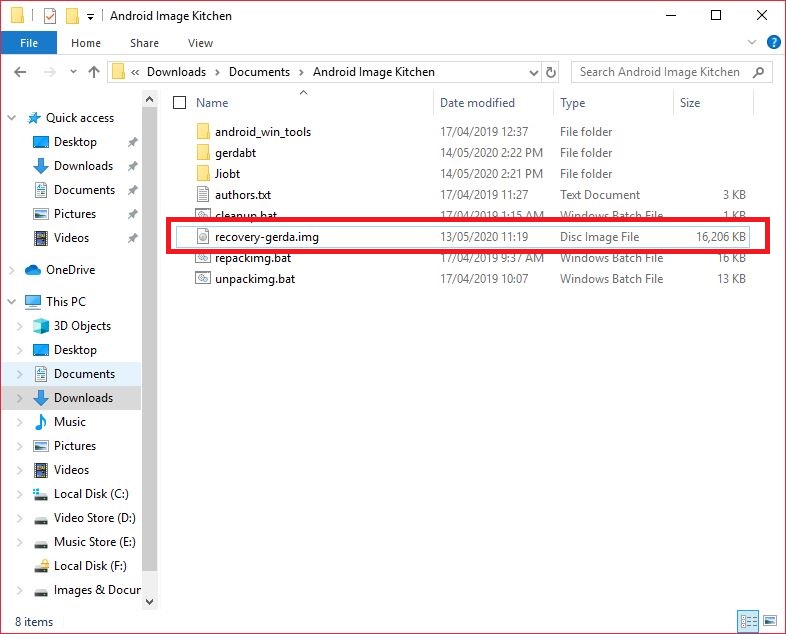The image size is (786, 634).
Task: Select the repackimg.bat batch file icon
Action: point(203,258)
